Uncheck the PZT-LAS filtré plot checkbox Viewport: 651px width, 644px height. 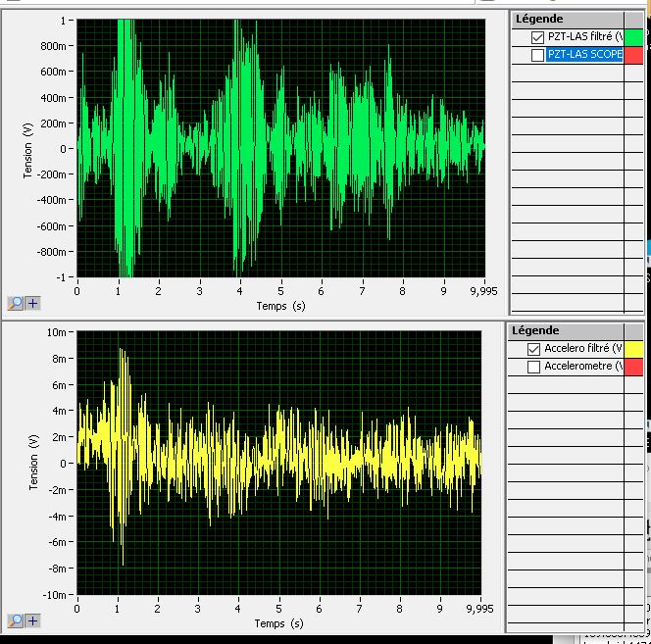click(536, 37)
